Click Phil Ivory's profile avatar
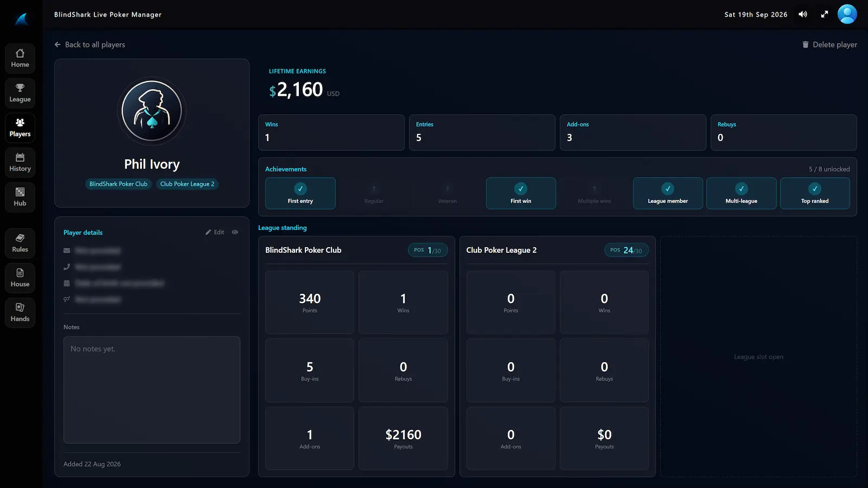This screenshot has height=488, width=868. point(152,111)
